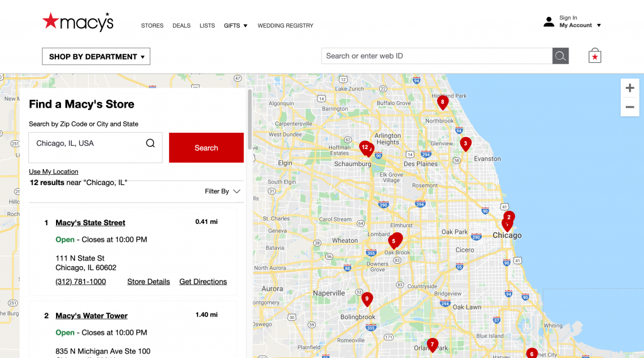Open the Shop By Department dropdown
Screen dimensions: 644x358
coord(96,56)
